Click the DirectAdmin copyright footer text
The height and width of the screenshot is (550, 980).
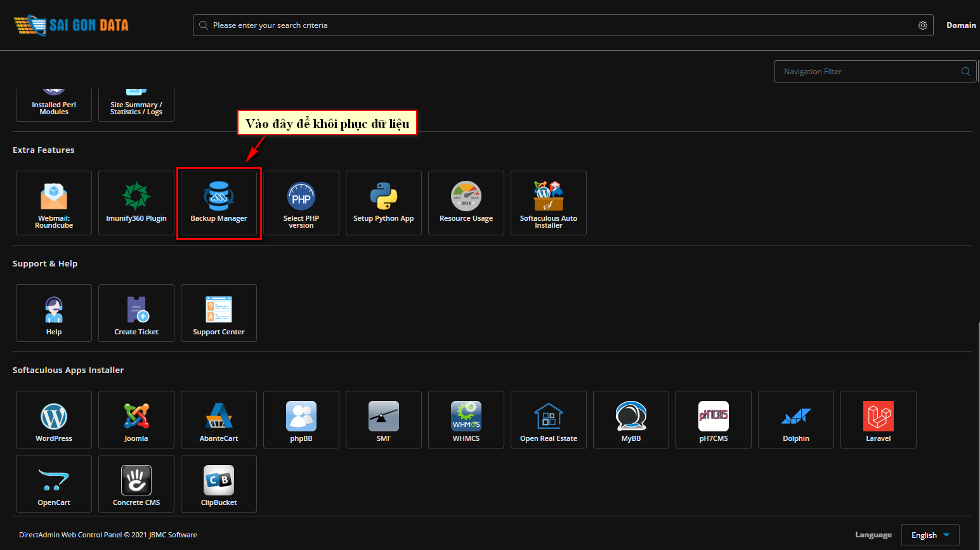coord(108,535)
